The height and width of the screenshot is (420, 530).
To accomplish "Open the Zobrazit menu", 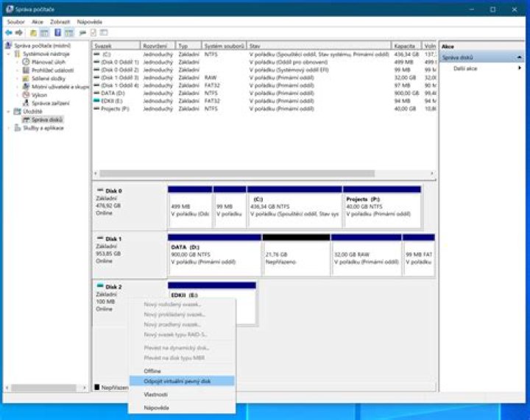I will tap(60, 22).
